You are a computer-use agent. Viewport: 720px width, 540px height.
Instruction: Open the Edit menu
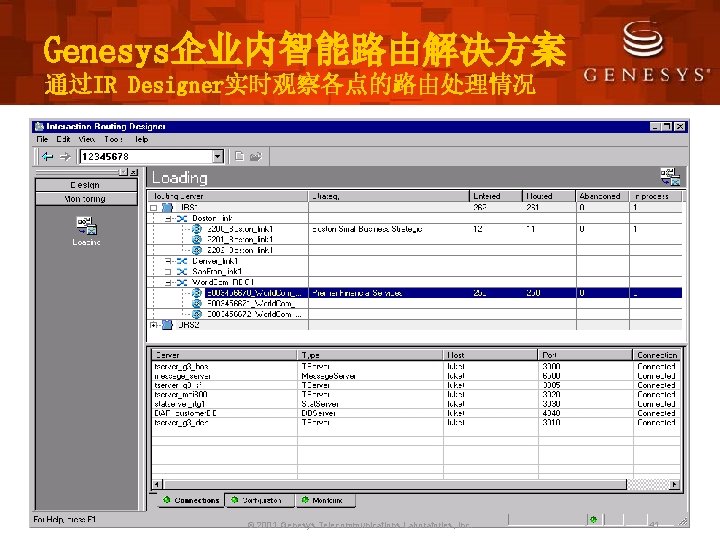pos(63,139)
